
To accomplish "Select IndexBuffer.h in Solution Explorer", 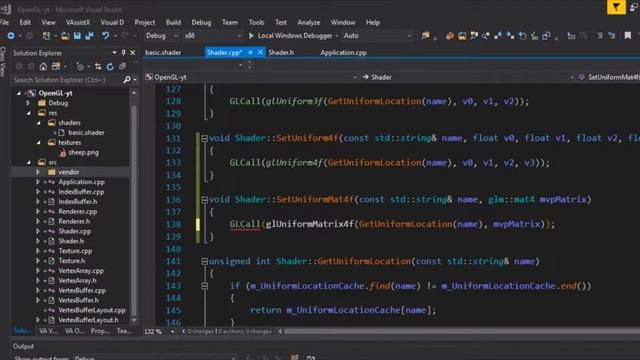I will pyautogui.click(x=78, y=202).
